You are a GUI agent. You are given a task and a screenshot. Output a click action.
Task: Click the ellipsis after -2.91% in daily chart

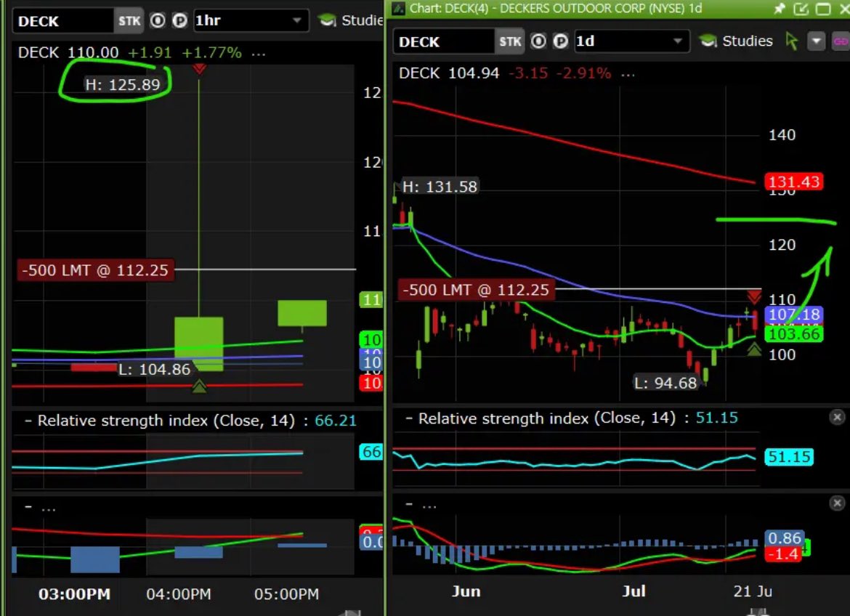(x=628, y=74)
